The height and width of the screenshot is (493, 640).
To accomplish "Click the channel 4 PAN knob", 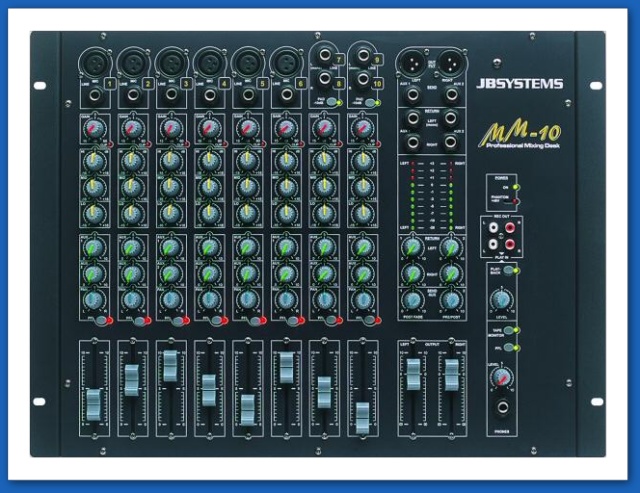I will point(209,300).
